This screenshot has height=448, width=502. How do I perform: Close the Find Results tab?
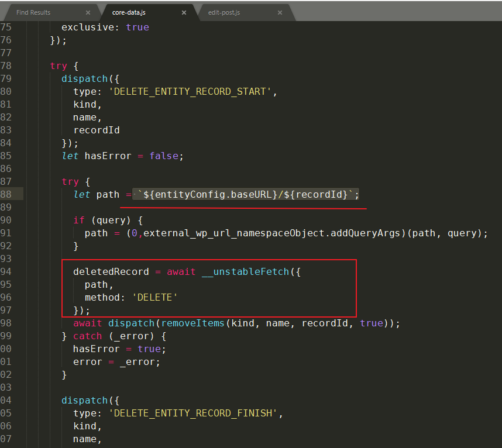coord(88,12)
